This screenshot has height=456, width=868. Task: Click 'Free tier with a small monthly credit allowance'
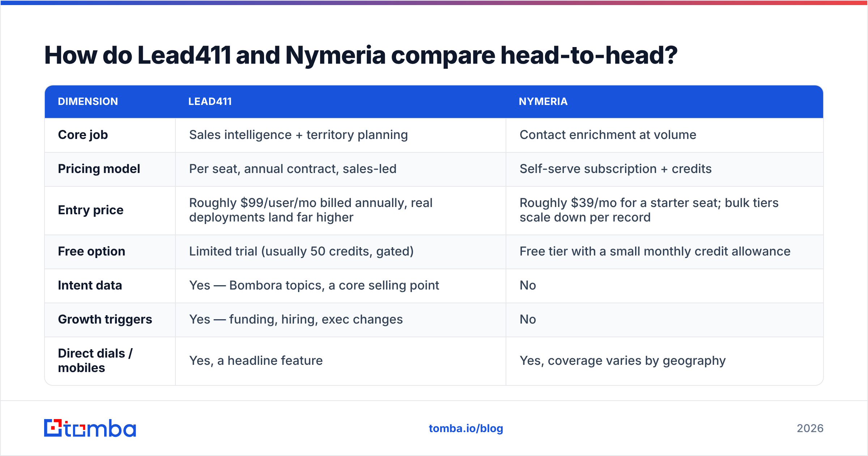point(655,252)
